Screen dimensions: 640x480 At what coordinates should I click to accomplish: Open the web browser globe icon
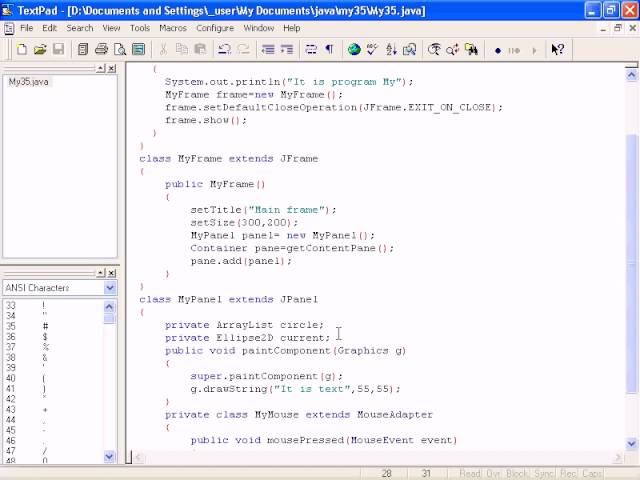click(354, 50)
